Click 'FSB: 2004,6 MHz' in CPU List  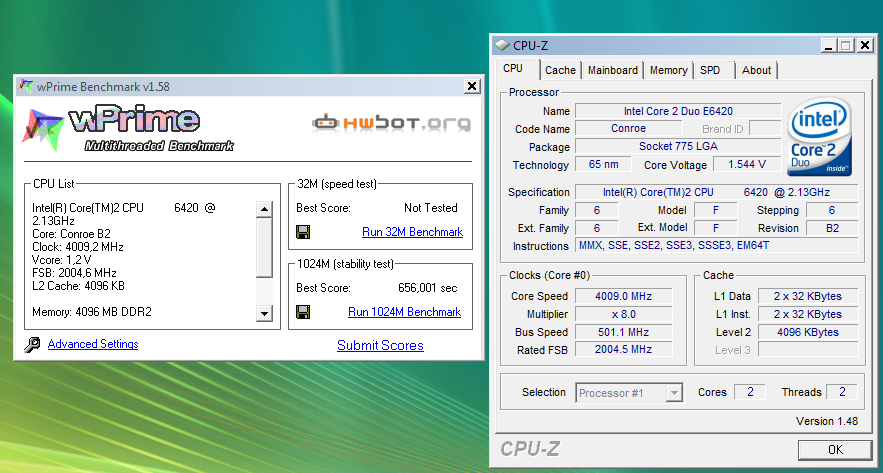click(74, 273)
